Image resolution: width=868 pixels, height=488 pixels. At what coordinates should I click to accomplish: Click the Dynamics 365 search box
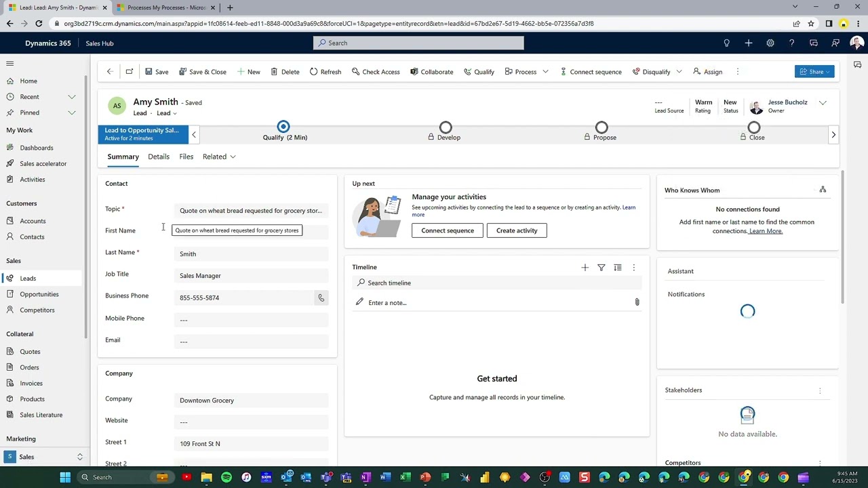pos(418,43)
